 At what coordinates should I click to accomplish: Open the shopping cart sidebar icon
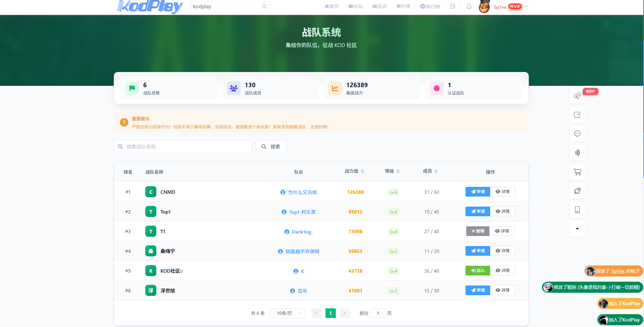[577, 172]
